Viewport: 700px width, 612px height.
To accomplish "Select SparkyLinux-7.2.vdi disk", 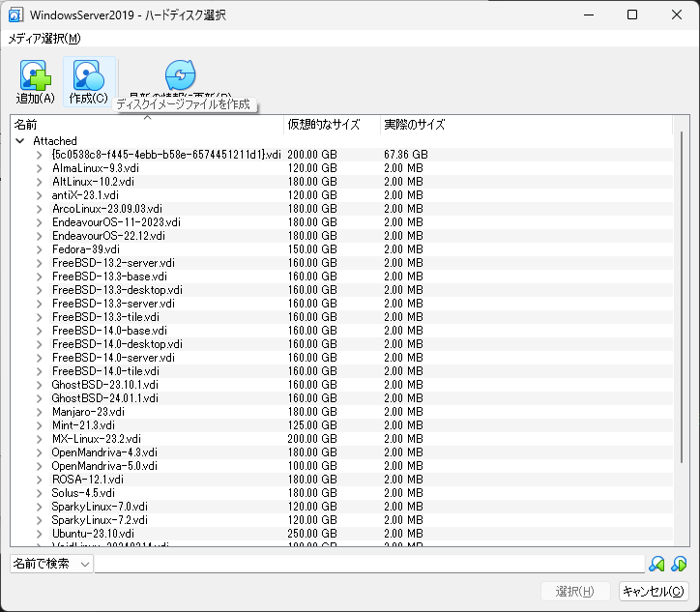I will pos(100,520).
